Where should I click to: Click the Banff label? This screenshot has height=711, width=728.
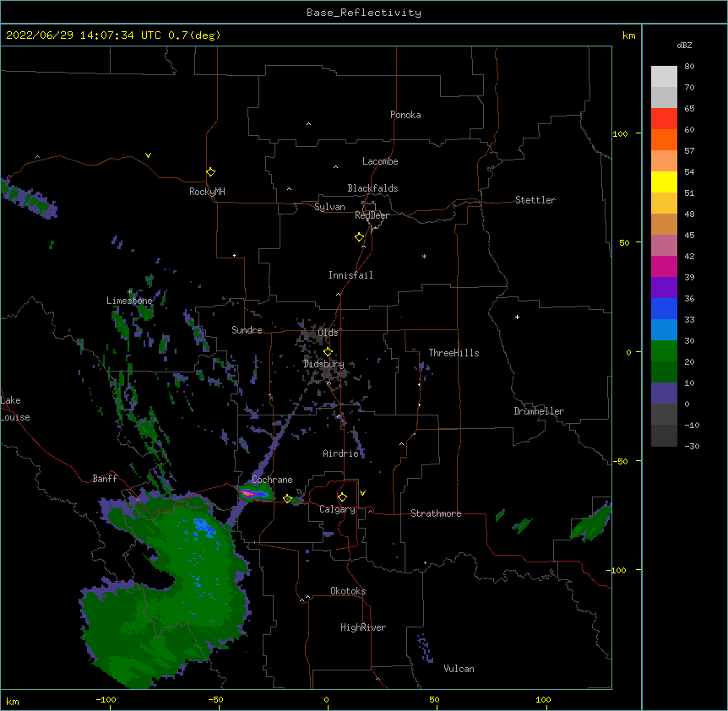[x=105, y=479]
